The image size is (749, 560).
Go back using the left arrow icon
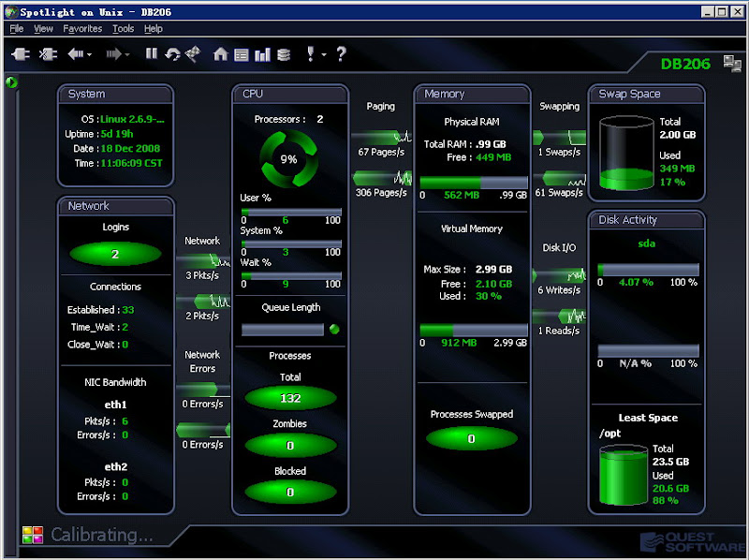click(x=75, y=54)
